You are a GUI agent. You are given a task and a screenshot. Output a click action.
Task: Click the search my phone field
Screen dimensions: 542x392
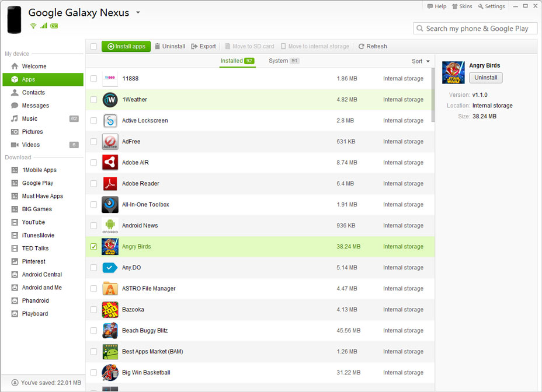point(476,29)
